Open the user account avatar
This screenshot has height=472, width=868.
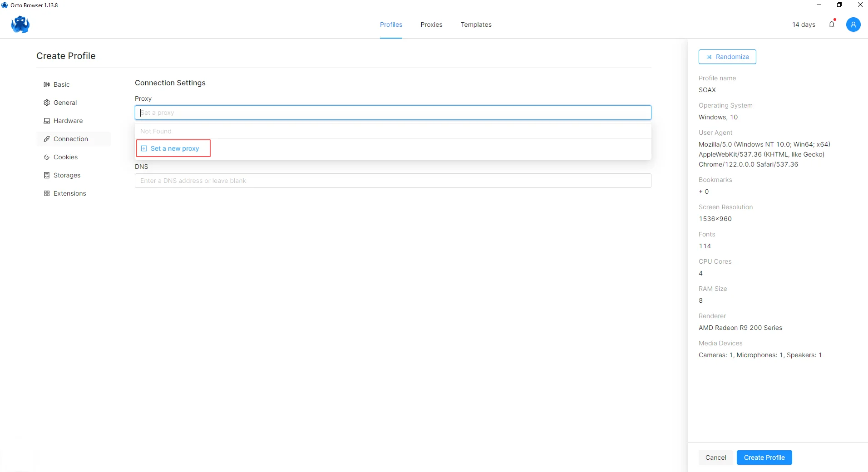tap(853, 25)
